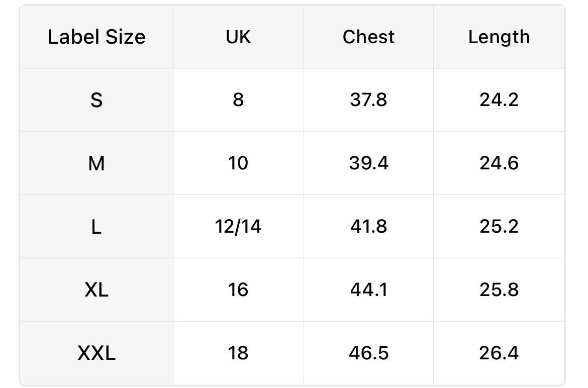Screen dimensions: 588x388
Task: Click the UK size 8 cell
Action: click(x=238, y=100)
